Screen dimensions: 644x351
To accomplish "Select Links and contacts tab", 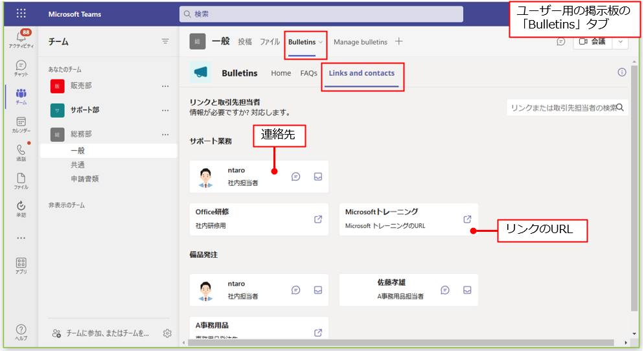I will tap(362, 73).
